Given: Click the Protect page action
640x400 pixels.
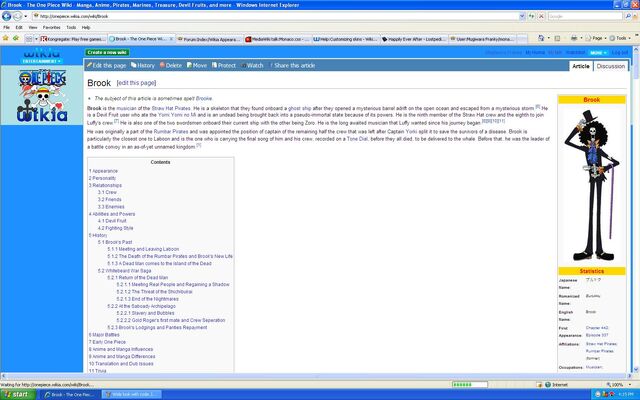Looking at the screenshot, I should click(224, 65).
